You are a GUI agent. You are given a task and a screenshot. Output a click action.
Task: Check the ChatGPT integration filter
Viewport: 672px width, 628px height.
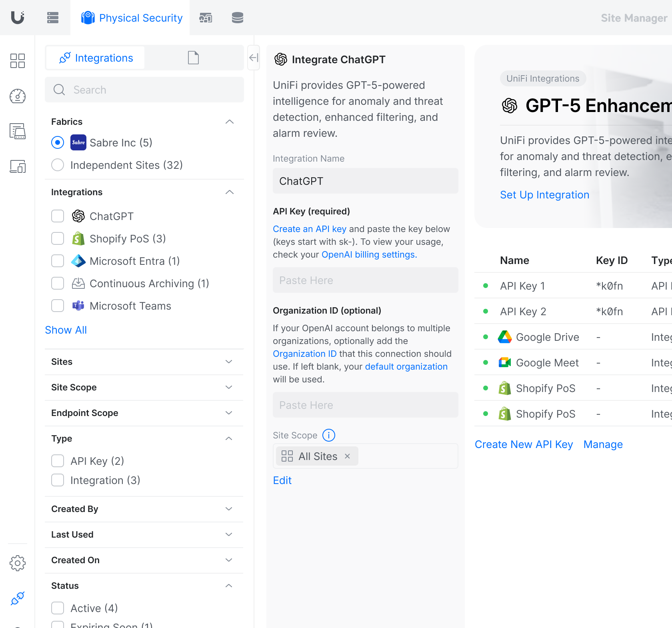click(x=58, y=216)
